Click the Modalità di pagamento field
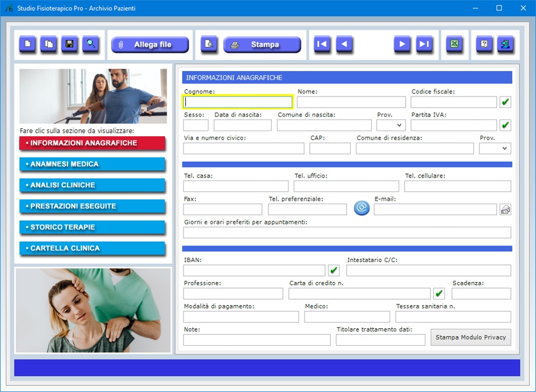 coord(241,317)
